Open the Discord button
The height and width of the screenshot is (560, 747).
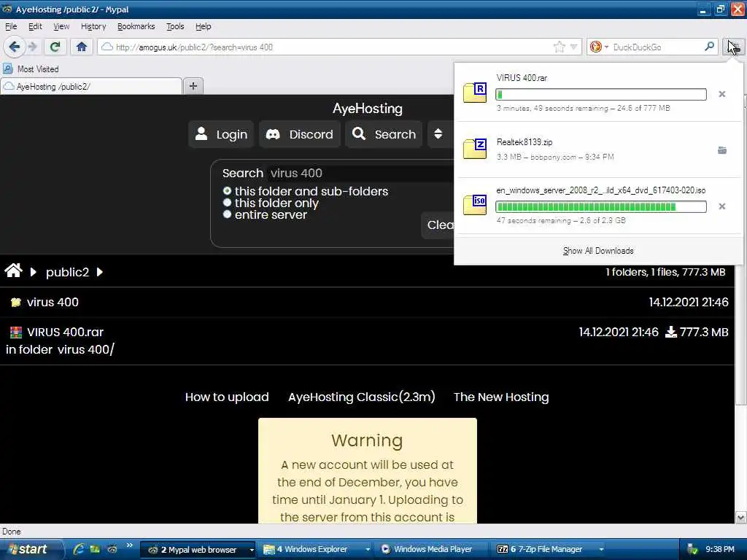pos(300,134)
